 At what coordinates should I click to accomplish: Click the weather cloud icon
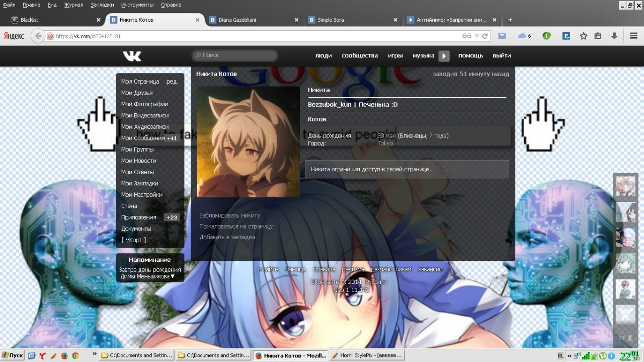pos(522,36)
